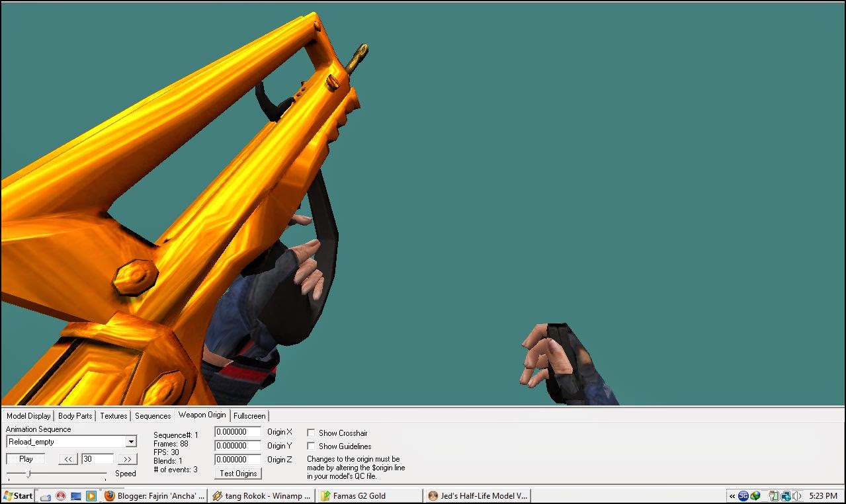Open the Sequences tab

pyautogui.click(x=153, y=416)
